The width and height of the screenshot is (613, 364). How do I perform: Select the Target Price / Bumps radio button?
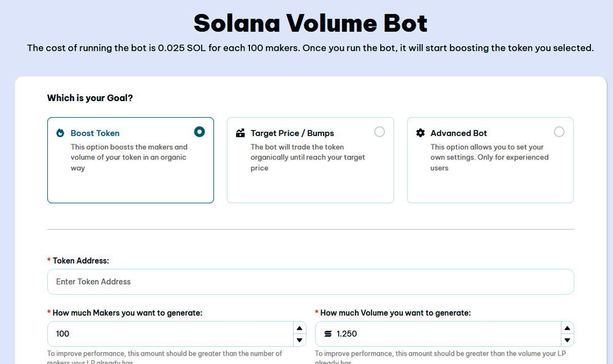(x=379, y=131)
